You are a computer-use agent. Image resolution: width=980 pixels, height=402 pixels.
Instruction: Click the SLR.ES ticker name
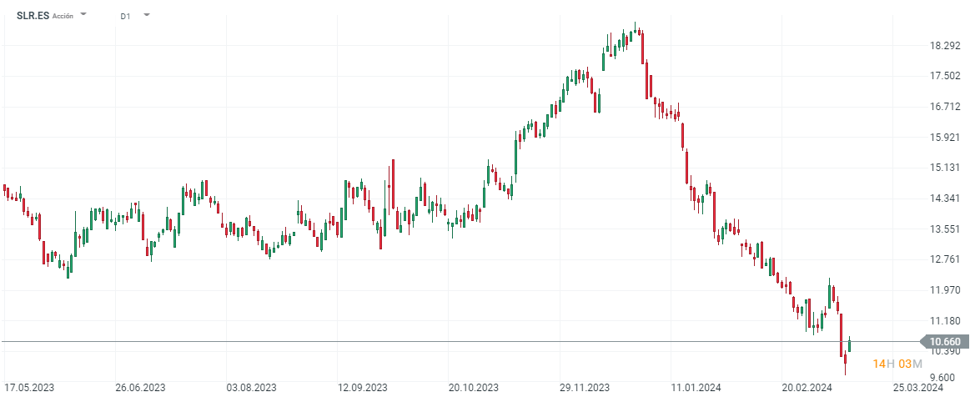tap(33, 15)
